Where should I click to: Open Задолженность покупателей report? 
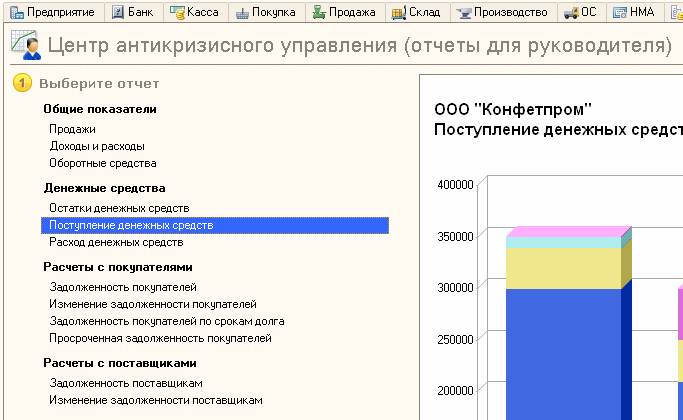point(123,287)
